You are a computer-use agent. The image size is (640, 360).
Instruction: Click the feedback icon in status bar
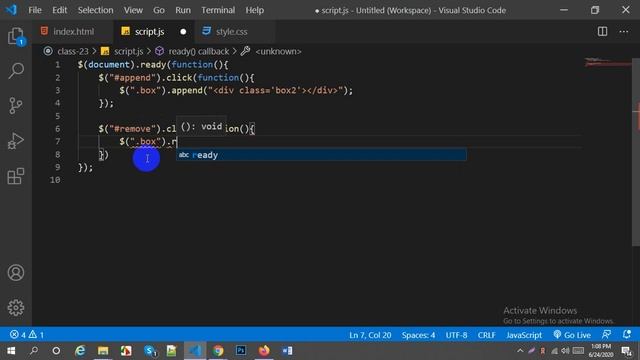607,335
